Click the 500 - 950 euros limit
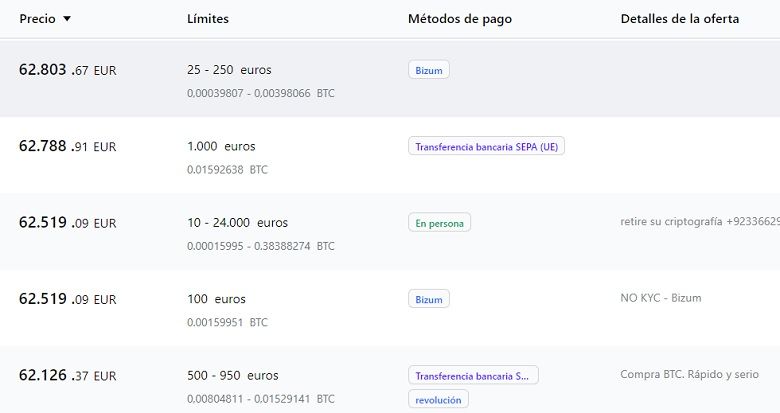Viewport: 780px width, 413px height. [233, 375]
